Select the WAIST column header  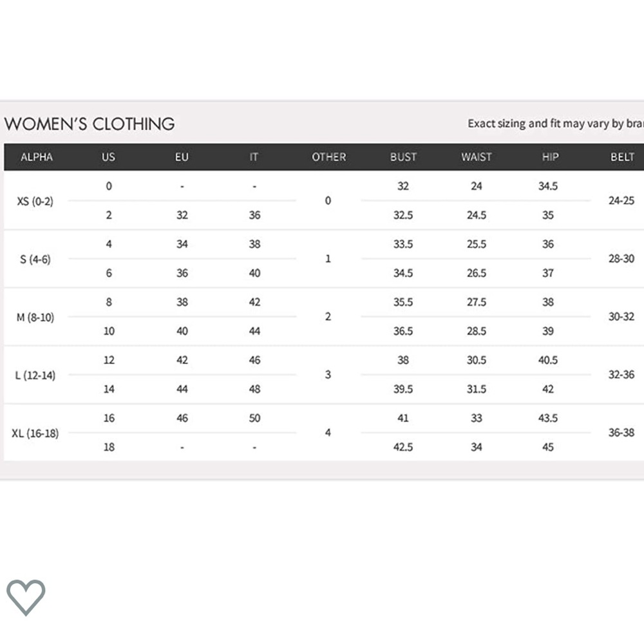click(x=477, y=157)
